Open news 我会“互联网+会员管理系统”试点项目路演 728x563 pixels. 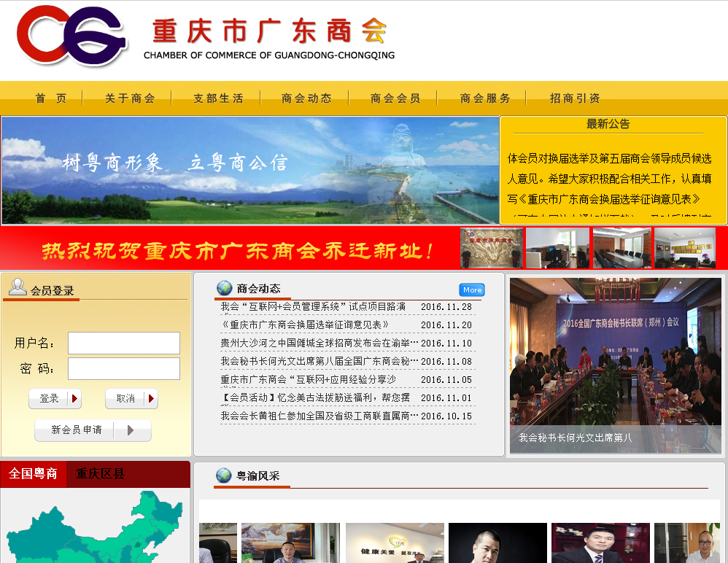[x=313, y=307]
